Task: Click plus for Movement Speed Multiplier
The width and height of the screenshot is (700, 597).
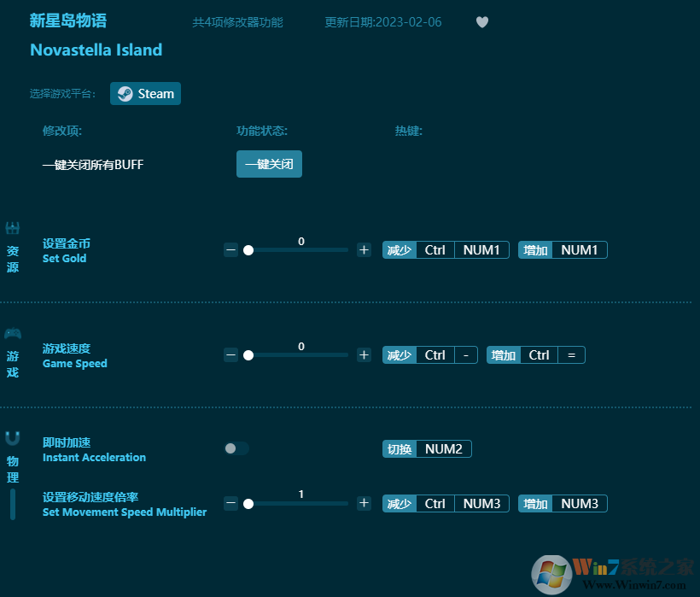Action: coord(364,504)
